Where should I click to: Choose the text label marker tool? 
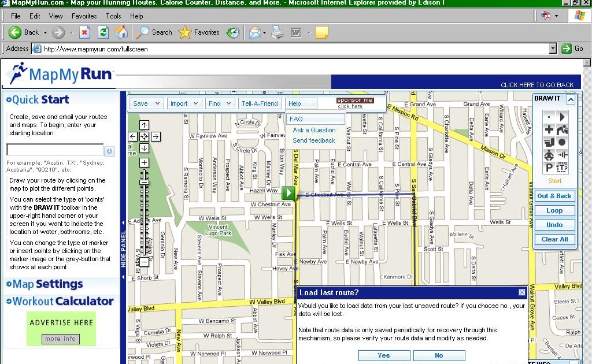pos(562,167)
